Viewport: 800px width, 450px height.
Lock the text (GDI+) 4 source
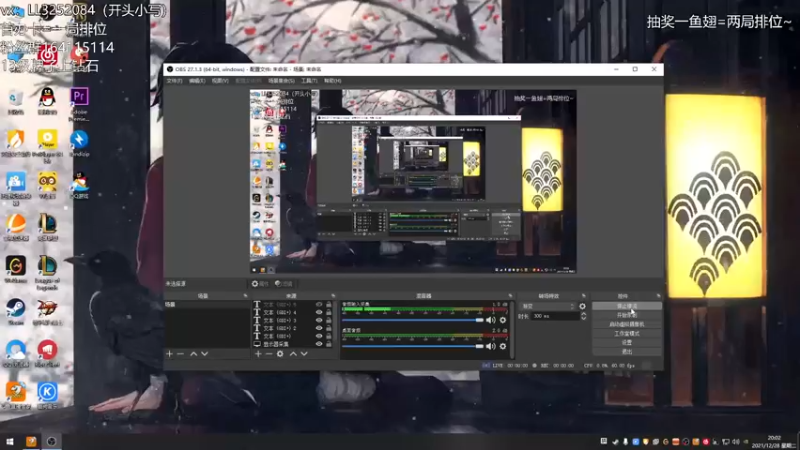click(x=329, y=312)
